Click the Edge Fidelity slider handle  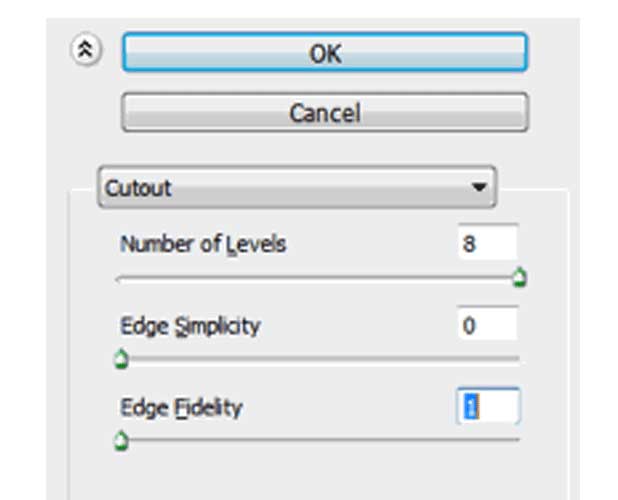121,440
